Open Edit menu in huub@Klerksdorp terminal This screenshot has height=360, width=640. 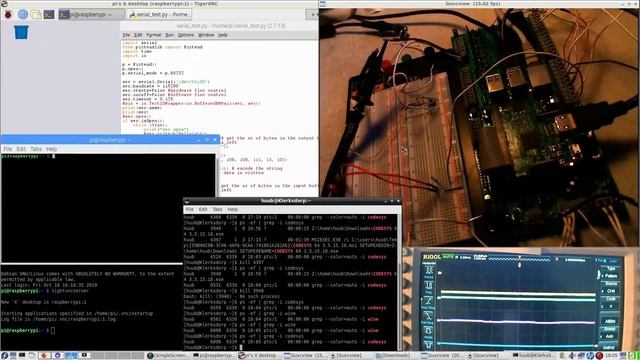pos(203,209)
